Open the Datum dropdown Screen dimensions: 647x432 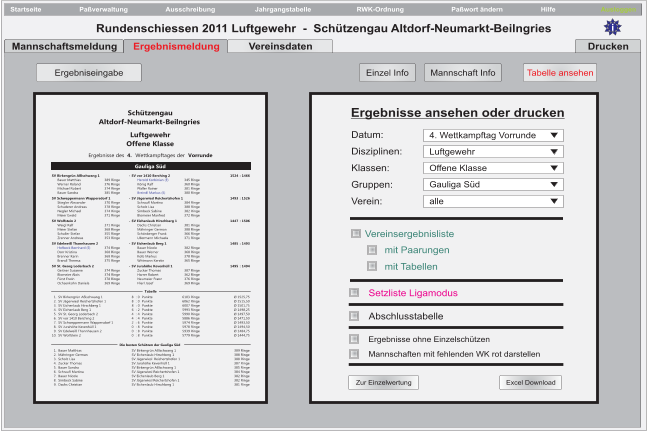tap(493, 135)
